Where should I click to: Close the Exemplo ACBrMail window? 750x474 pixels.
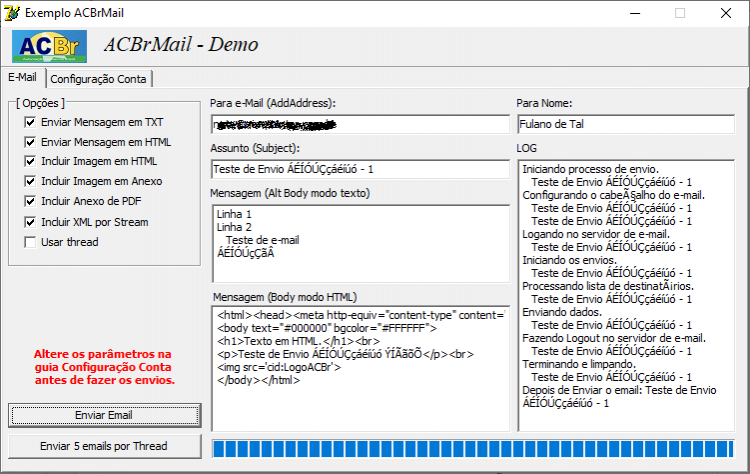(x=726, y=13)
